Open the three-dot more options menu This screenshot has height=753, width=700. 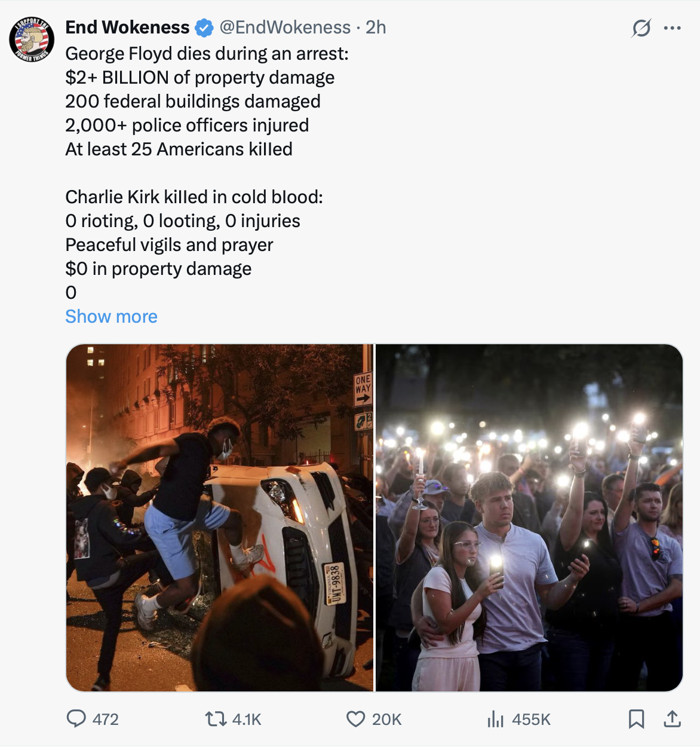pos(672,28)
